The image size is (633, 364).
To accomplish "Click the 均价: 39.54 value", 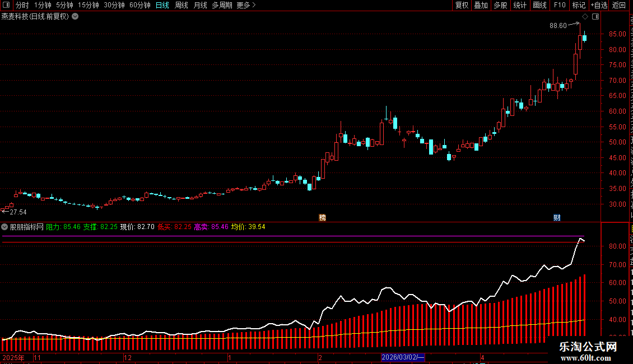I will point(248,227).
